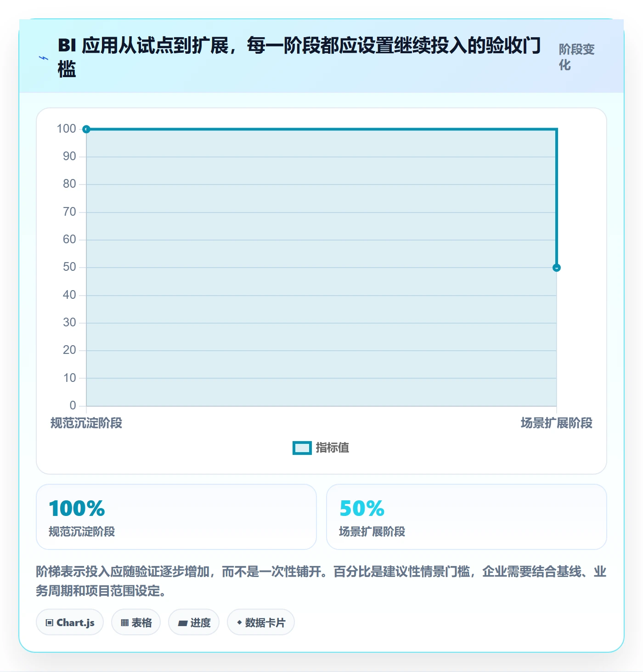Click the x-axis label 场景扩展阶段

click(556, 423)
